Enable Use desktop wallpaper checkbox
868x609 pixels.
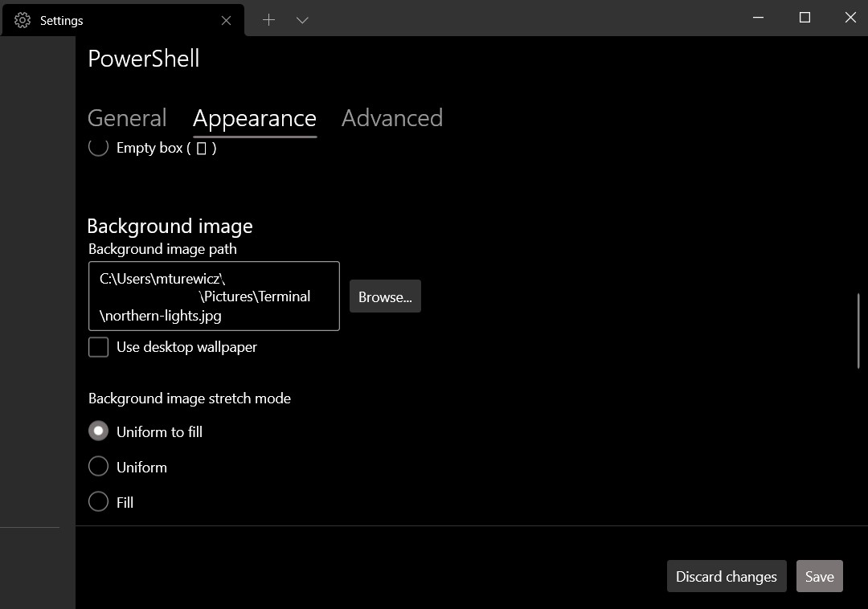click(x=99, y=347)
